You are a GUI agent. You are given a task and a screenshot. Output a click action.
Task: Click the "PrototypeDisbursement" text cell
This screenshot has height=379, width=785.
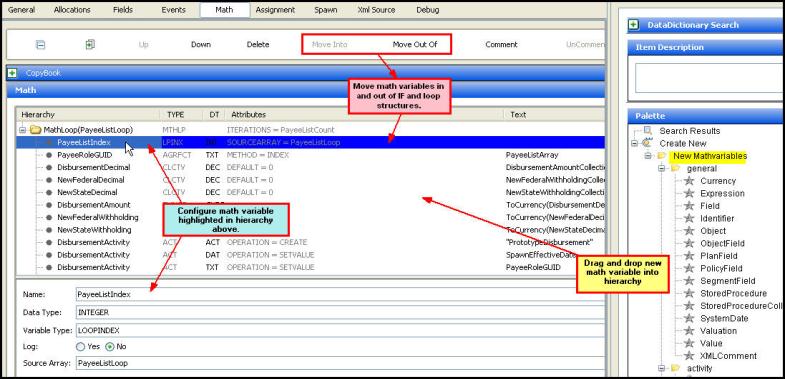549,243
